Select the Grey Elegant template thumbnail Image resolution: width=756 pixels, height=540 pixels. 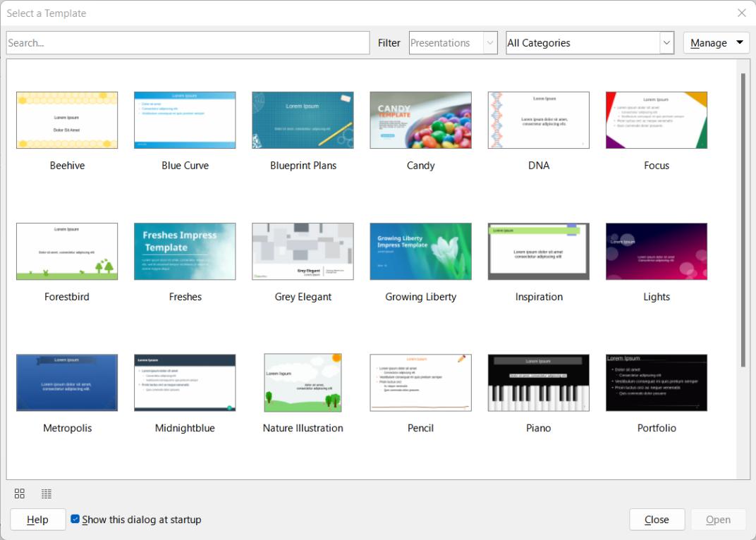tap(303, 251)
